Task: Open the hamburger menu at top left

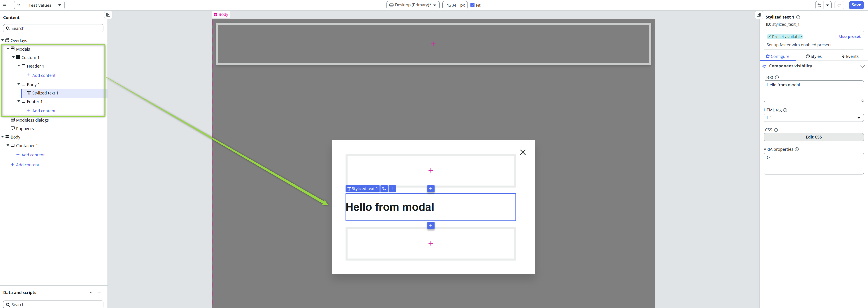Action: [4, 5]
